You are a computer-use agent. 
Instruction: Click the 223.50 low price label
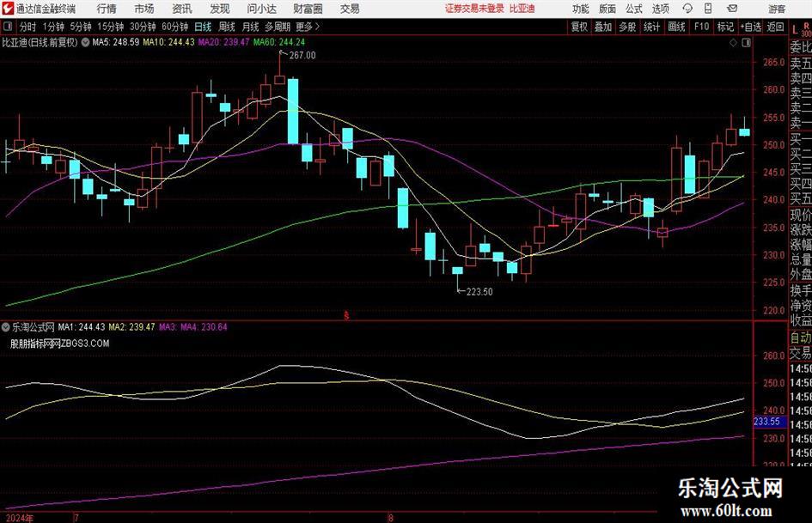pyautogui.click(x=479, y=291)
